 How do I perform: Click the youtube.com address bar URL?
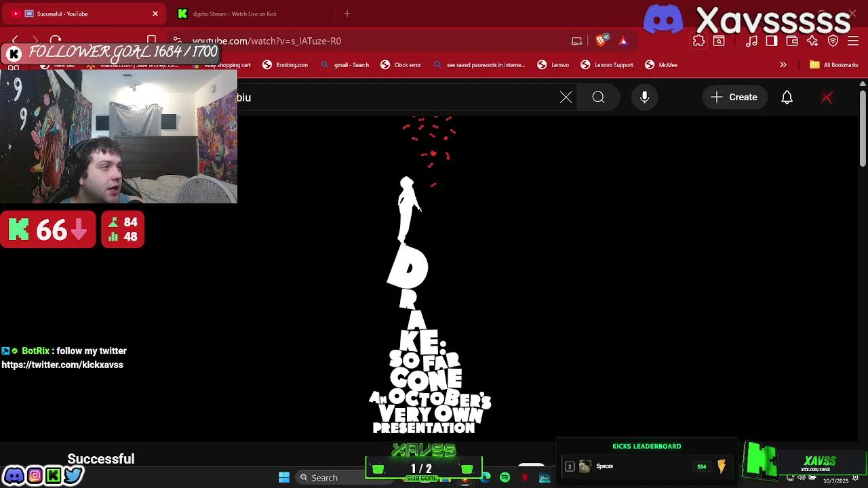coord(267,41)
